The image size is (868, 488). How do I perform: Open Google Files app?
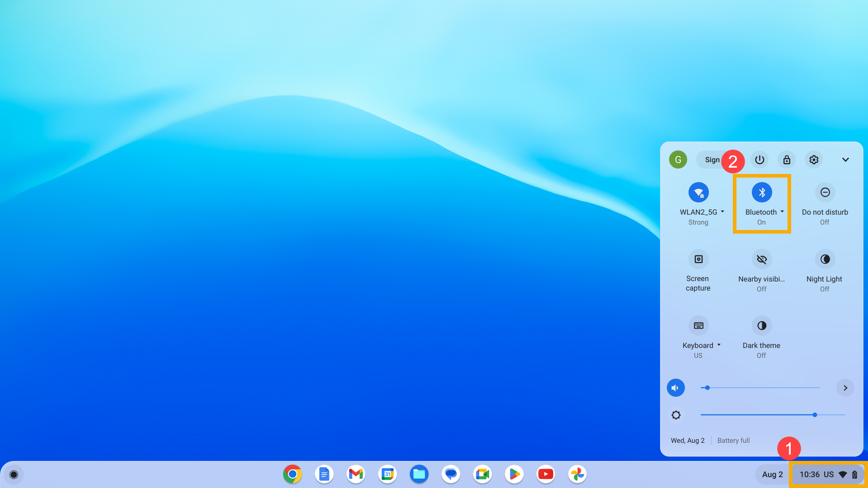pos(419,474)
